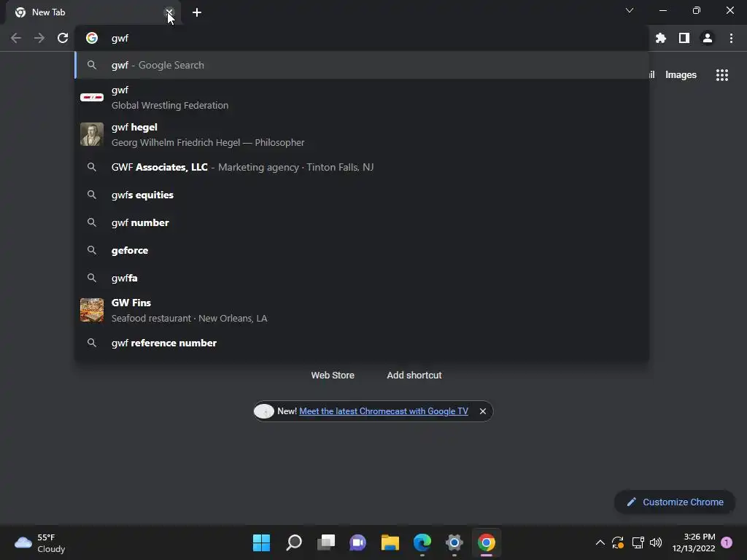Open the profile avatar icon
This screenshot has width=747, height=560.
708,38
